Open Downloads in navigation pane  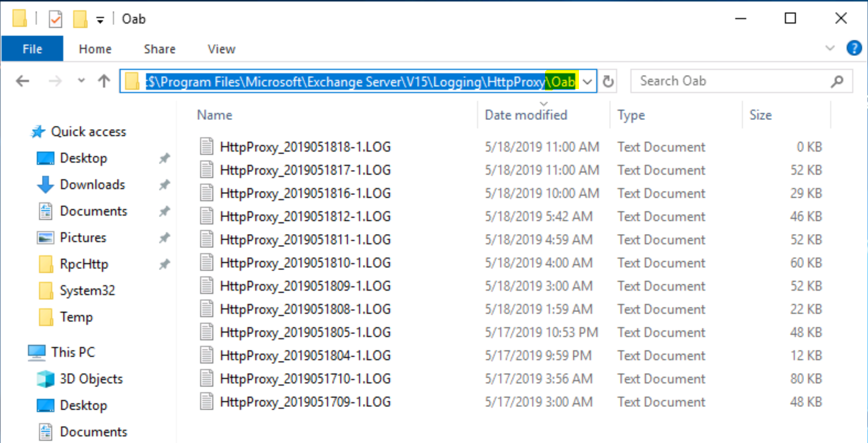click(x=93, y=185)
